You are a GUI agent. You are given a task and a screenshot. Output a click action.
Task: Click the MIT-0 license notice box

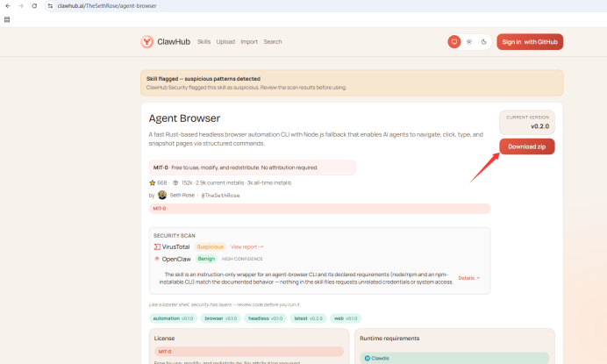[252, 168]
